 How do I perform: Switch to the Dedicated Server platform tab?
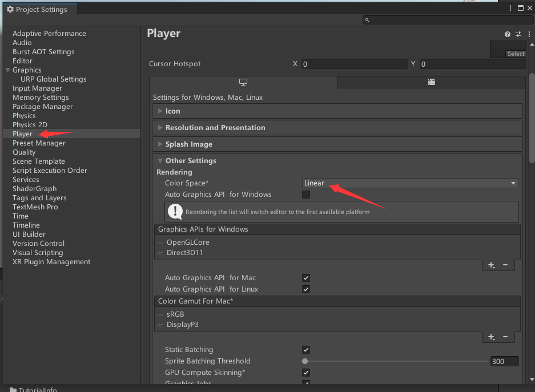pos(432,82)
